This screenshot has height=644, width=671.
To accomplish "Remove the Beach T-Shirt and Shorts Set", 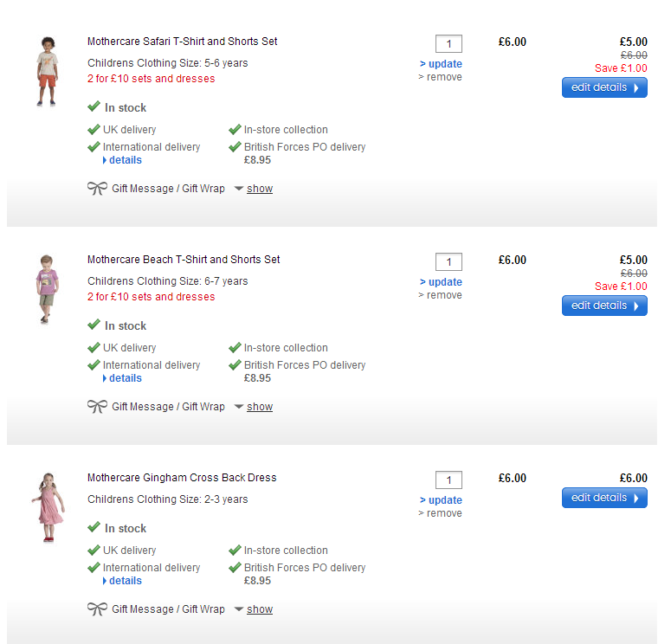I will coord(443,295).
